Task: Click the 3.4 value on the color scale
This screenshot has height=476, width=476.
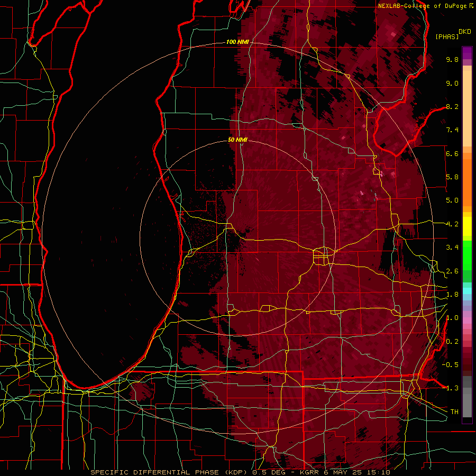Action: [452, 248]
